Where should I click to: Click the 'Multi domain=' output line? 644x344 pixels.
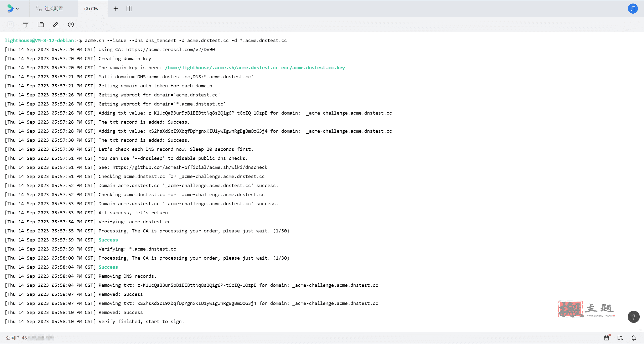129,77
